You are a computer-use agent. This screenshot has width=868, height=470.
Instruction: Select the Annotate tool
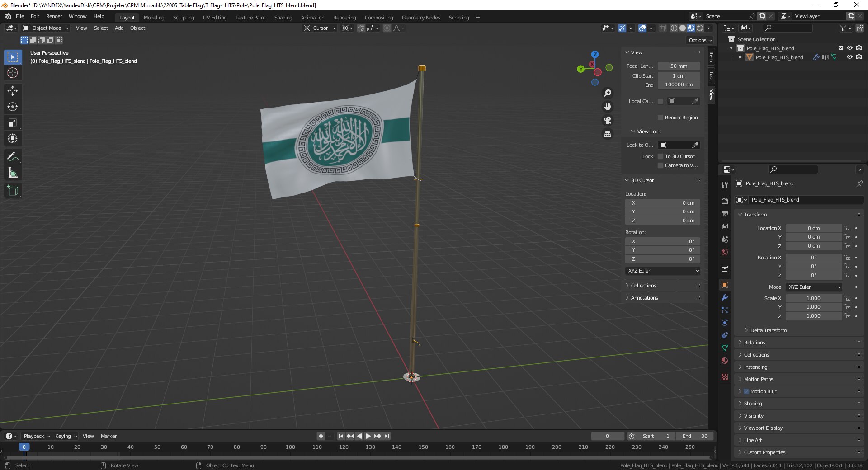tap(13, 157)
